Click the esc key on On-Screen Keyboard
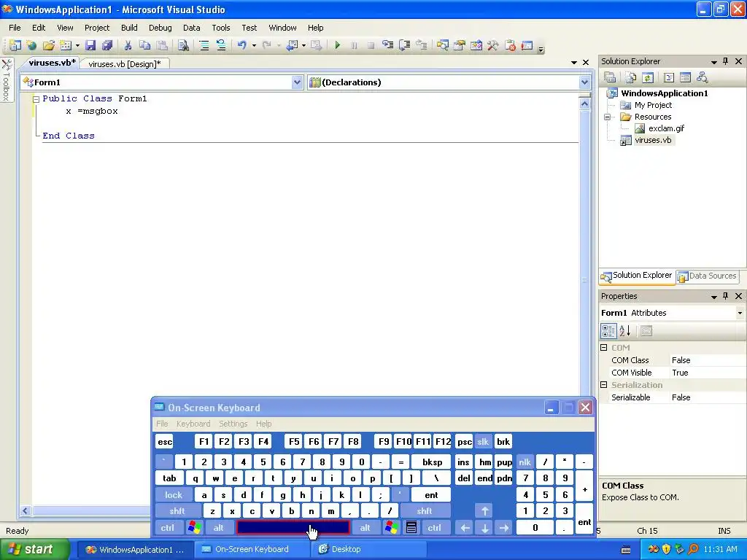The width and height of the screenshot is (747, 560). pyautogui.click(x=165, y=441)
